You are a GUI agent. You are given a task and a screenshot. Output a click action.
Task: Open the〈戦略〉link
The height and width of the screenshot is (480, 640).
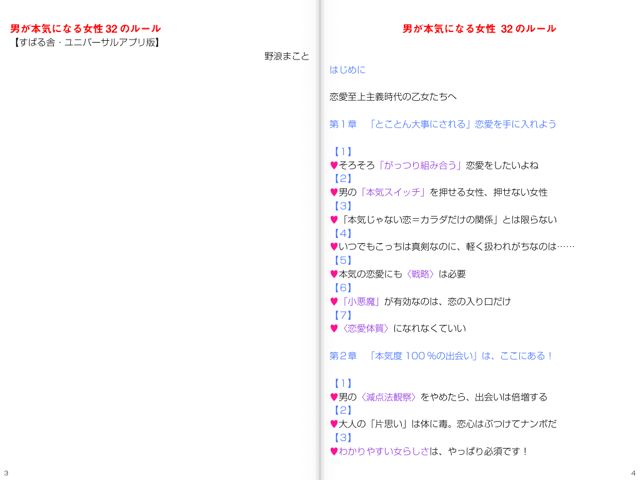coord(419,274)
